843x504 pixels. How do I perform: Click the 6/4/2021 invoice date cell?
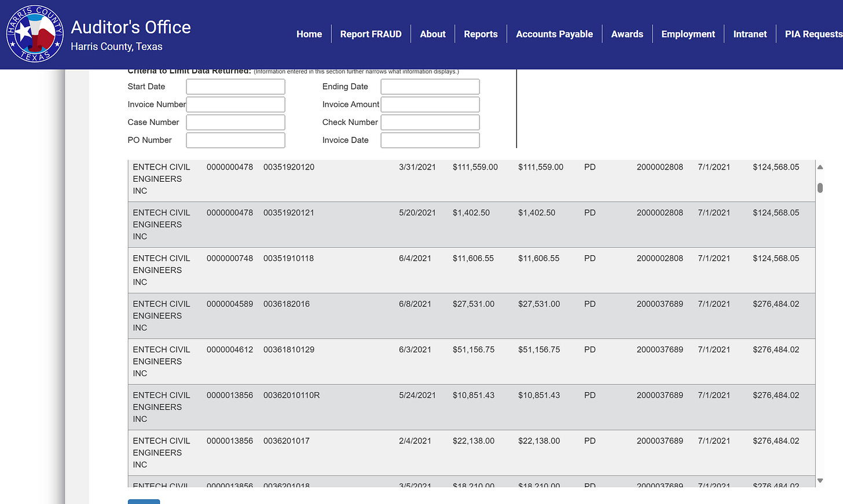tap(415, 259)
